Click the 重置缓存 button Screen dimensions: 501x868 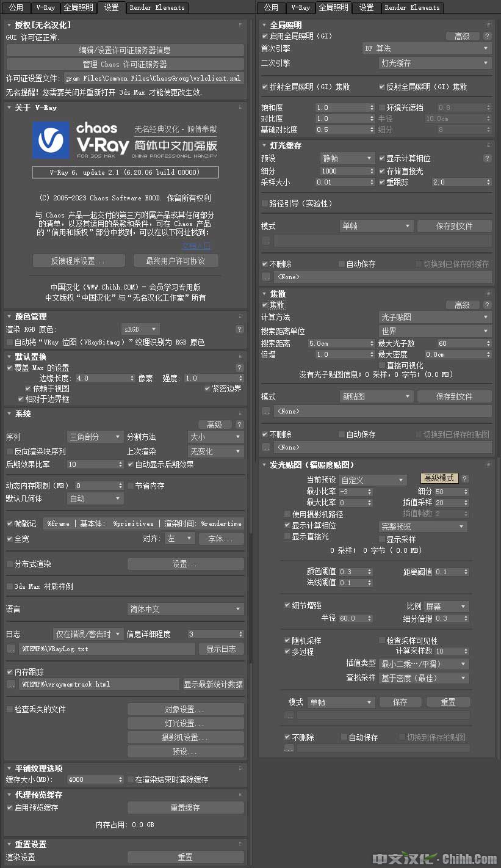(186, 808)
